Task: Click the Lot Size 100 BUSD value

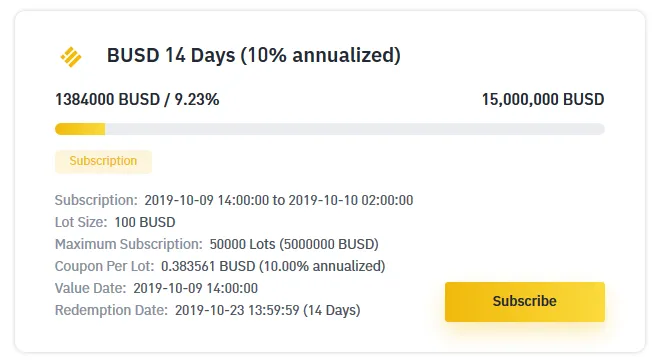Action: point(145,222)
